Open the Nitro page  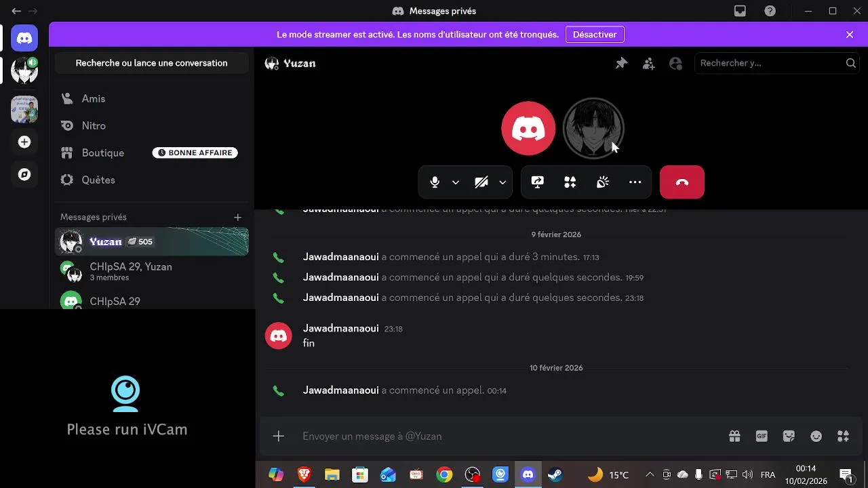click(x=151, y=125)
